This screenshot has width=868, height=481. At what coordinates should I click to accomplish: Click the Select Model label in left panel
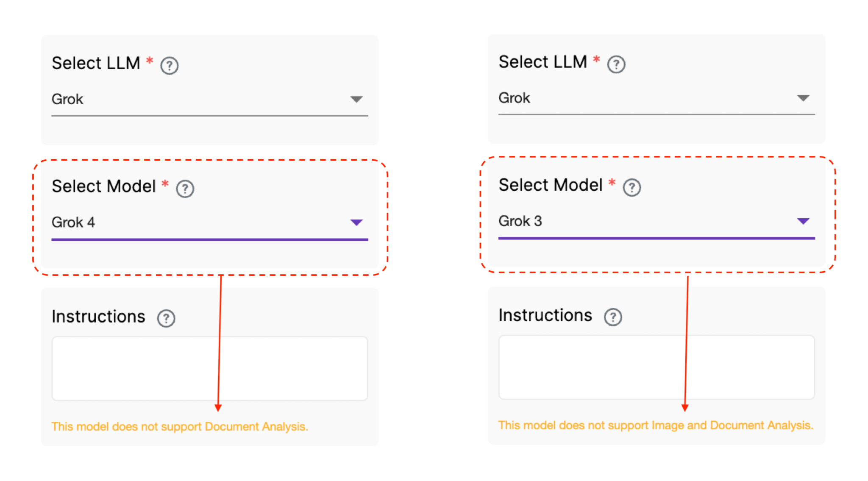[103, 186]
